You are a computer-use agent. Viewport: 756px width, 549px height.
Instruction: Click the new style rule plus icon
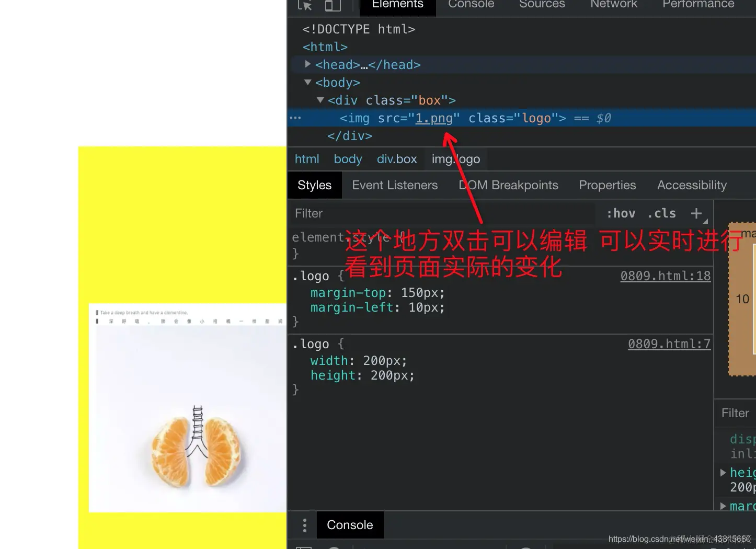pos(697,213)
